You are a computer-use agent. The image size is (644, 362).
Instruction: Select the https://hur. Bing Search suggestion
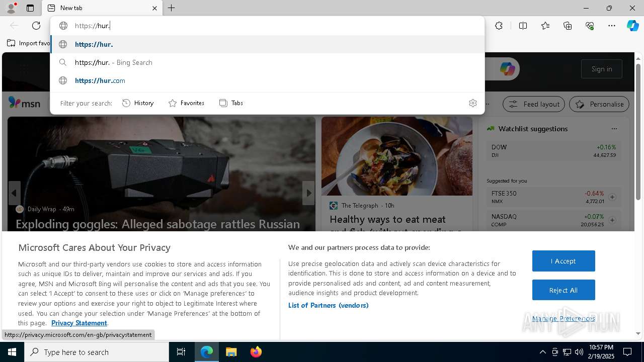[x=267, y=62]
